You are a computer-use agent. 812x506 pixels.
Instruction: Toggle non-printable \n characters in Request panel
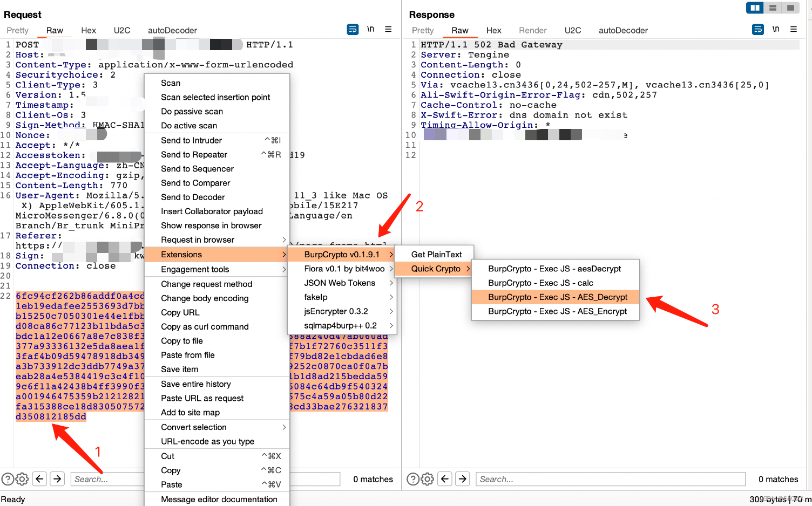370,29
